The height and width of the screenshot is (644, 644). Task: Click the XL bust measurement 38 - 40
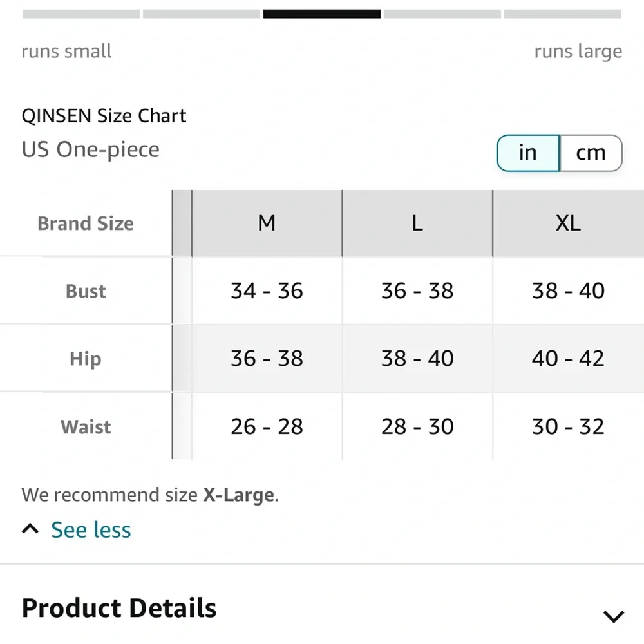[568, 291]
